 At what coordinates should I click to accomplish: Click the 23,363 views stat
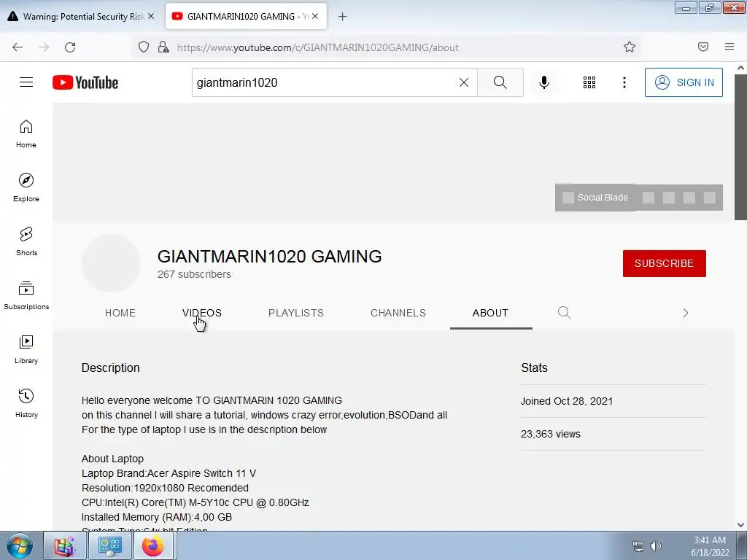(551, 434)
